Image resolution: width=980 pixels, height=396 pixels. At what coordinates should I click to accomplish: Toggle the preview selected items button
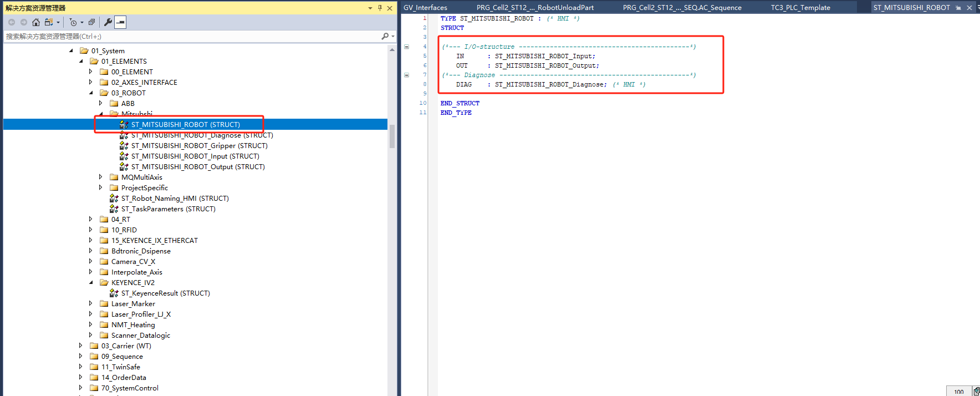click(120, 22)
